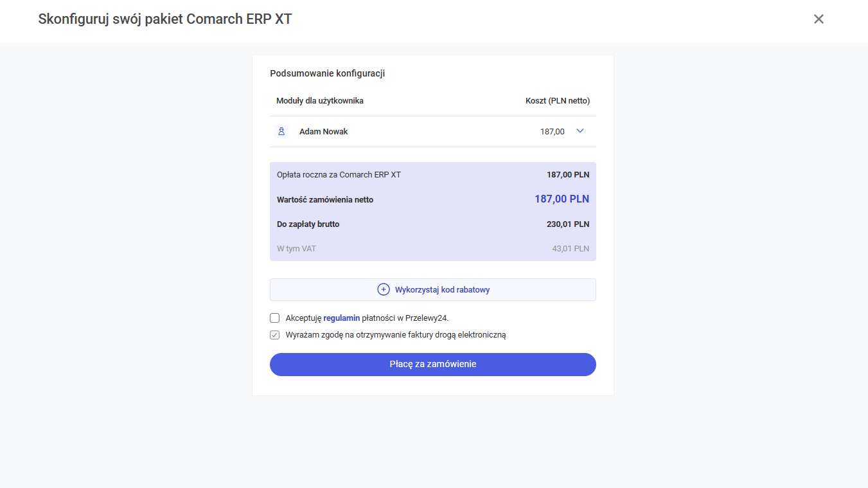The image size is (868, 488).
Task: Click the "Podsumowanie konfiguracji" heading
Action: pos(327,73)
